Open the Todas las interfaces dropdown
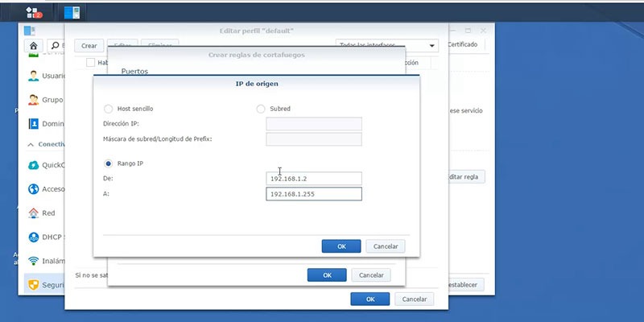Screen dimensions: 644x322 point(387,46)
